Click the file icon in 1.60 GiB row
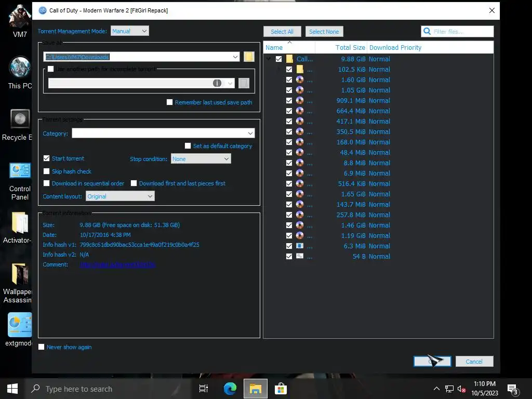 pyautogui.click(x=300, y=79)
